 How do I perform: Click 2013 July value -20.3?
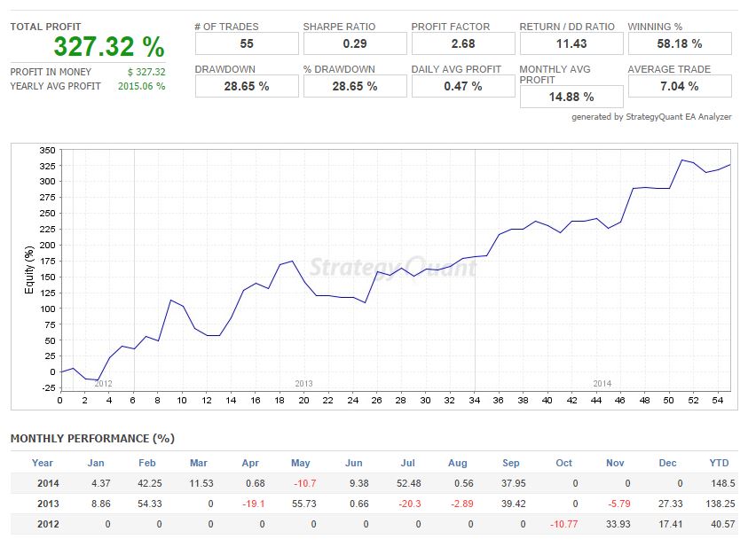[410, 504]
